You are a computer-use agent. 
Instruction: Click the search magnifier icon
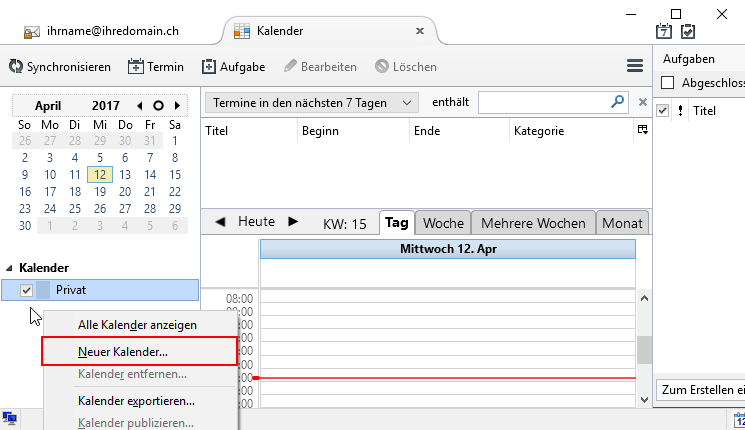click(618, 102)
